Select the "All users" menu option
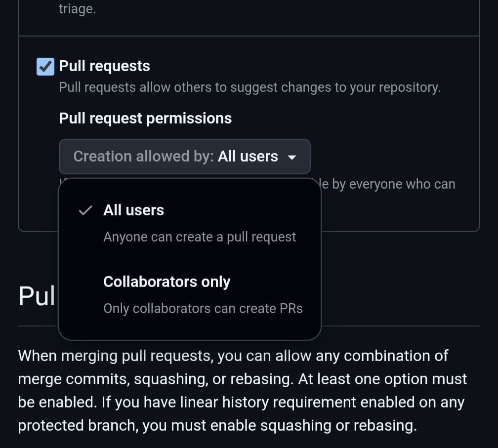This screenshot has height=448, width=498. click(133, 210)
